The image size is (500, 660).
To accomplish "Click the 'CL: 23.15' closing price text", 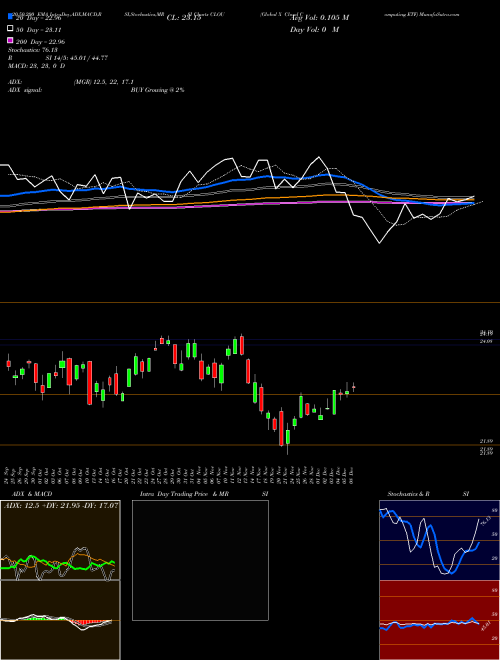I will [184, 18].
